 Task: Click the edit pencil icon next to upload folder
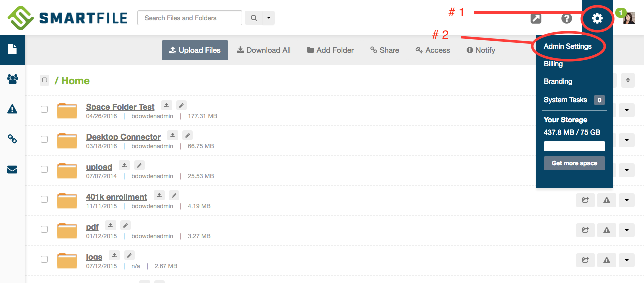(139, 165)
